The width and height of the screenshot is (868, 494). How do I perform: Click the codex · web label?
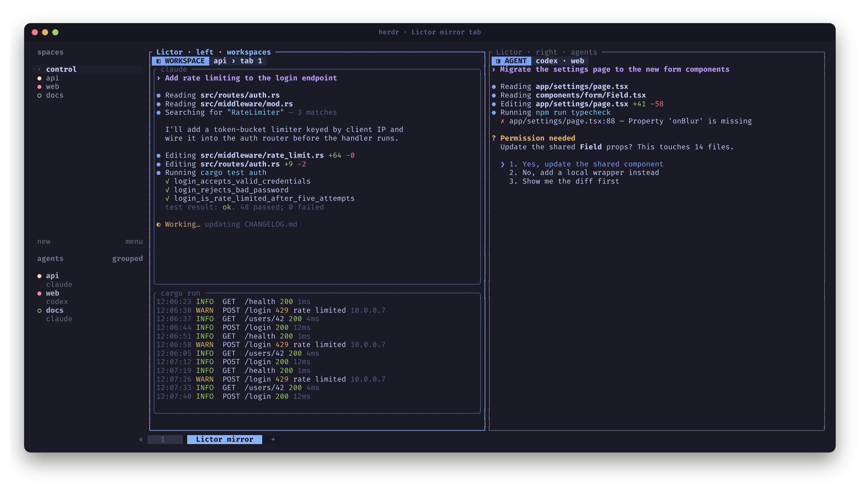[560, 61]
